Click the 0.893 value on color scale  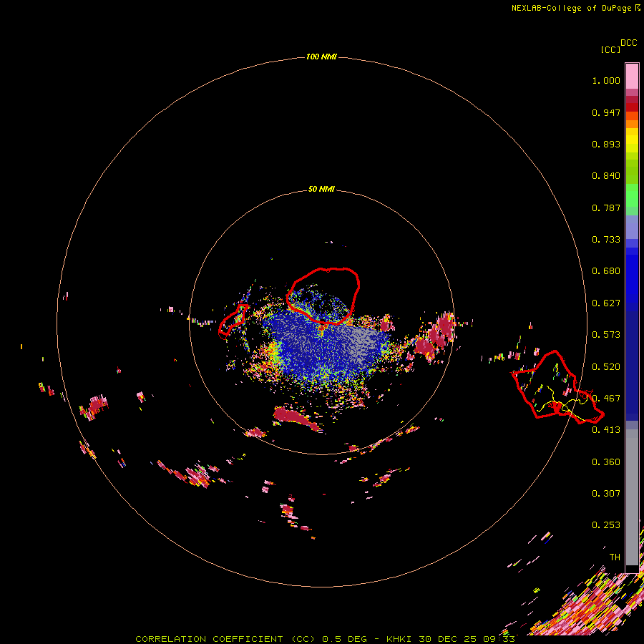(x=606, y=144)
